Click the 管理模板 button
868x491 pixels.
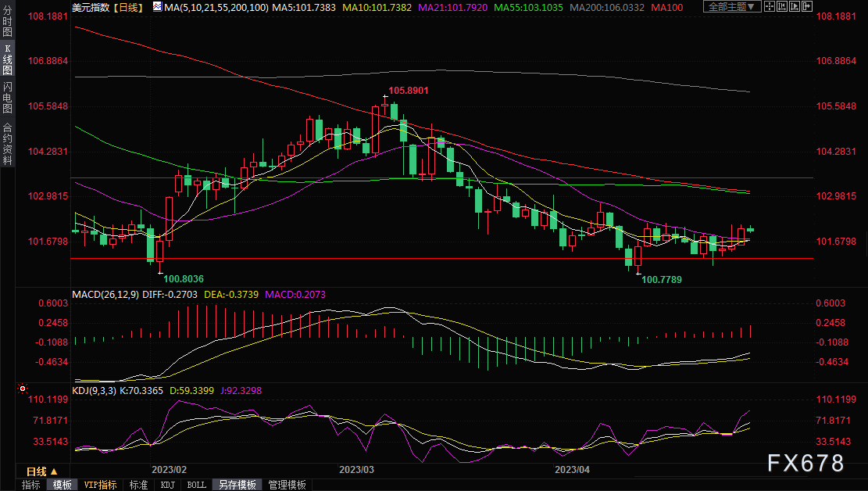288,485
